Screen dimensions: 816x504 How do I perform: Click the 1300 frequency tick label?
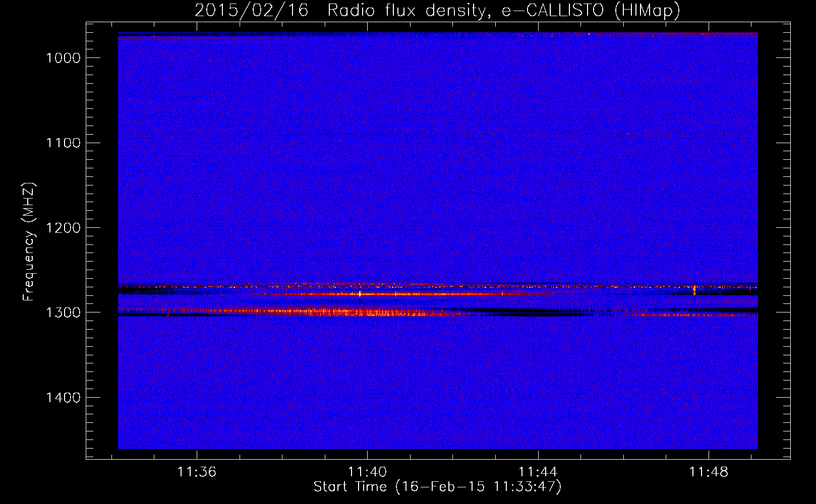coord(63,312)
